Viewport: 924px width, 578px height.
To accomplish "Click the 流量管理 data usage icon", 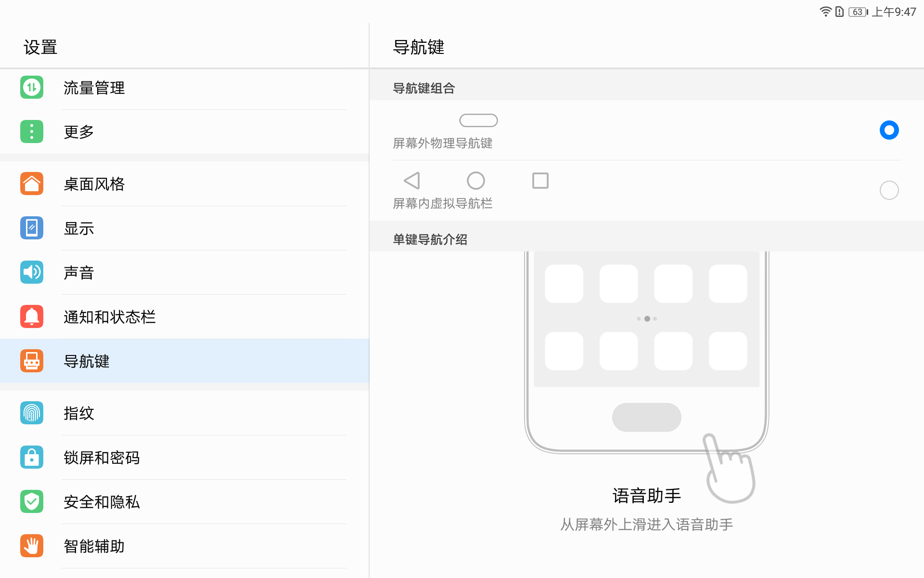I will 32,88.
